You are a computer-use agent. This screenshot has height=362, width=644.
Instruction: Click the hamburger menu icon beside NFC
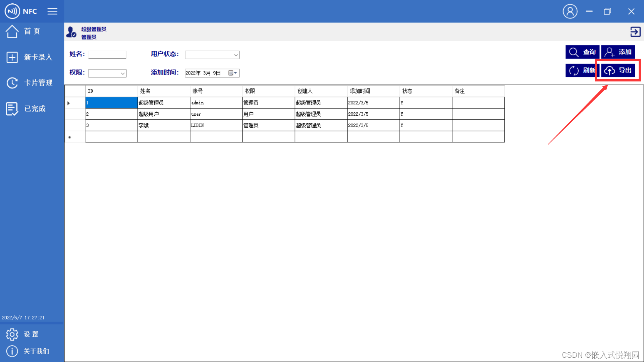tap(52, 11)
